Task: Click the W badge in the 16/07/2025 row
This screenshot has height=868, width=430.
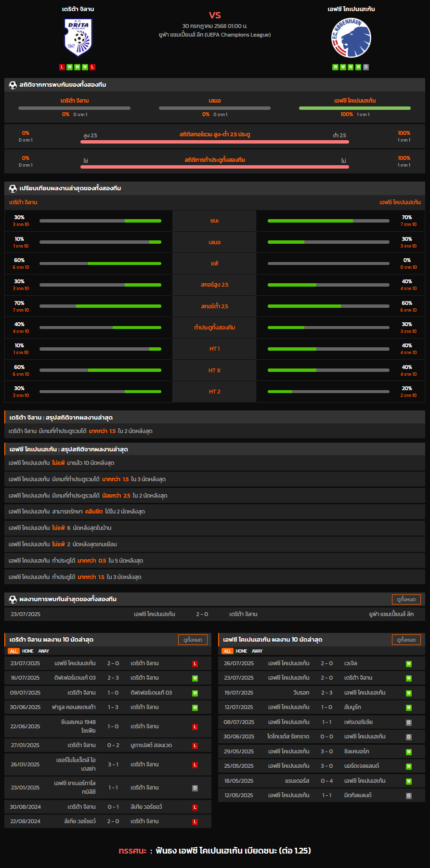Action: coord(195,678)
